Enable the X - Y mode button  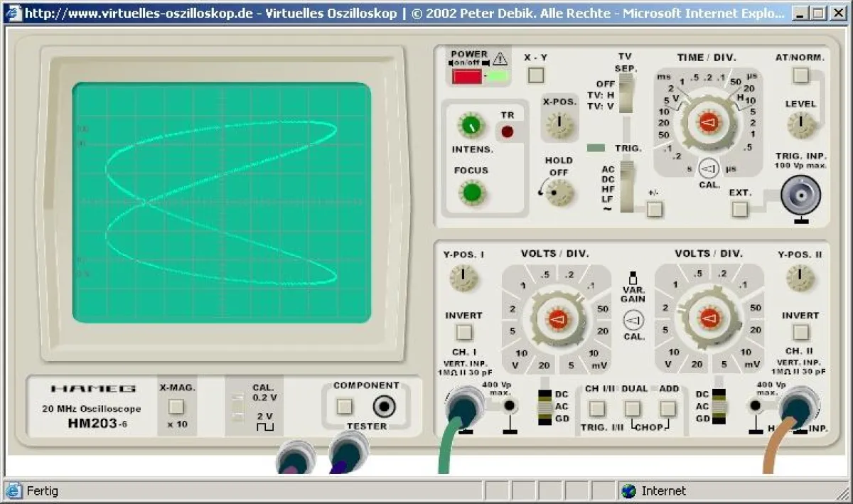pyautogui.click(x=535, y=75)
